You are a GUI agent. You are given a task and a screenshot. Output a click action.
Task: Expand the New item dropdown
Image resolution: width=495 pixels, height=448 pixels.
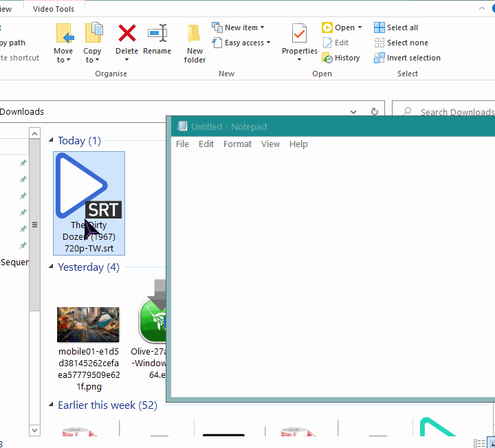tap(239, 27)
